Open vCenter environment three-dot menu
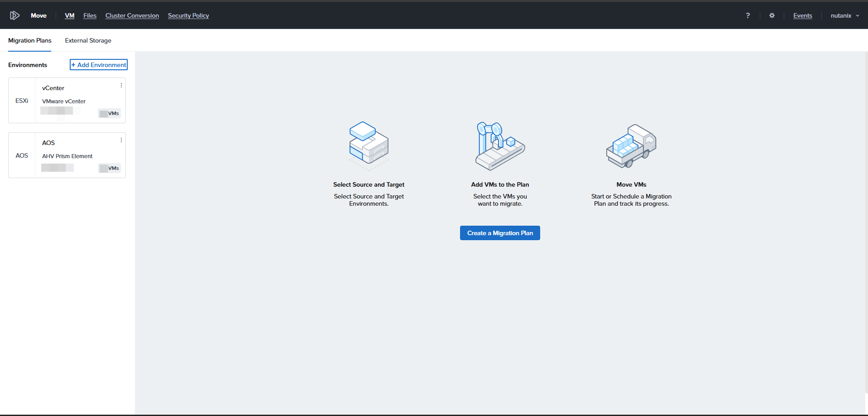This screenshot has height=416, width=868. coord(121,85)
